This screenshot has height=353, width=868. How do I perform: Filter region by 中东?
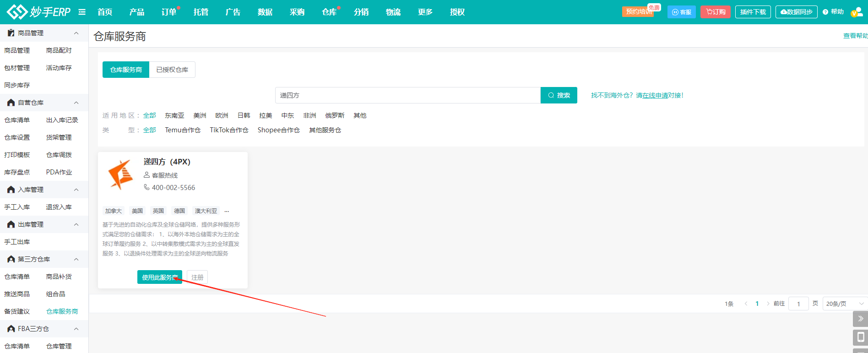pos(288,115)
